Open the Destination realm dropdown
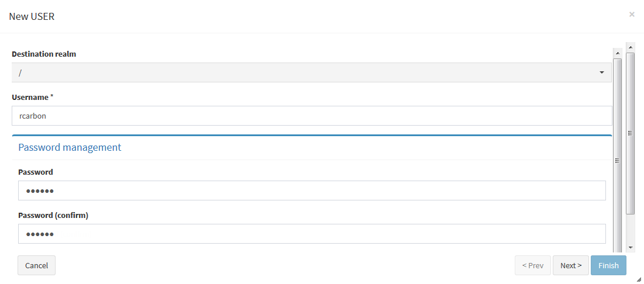 pyautogui.click(x=311, y=72)
